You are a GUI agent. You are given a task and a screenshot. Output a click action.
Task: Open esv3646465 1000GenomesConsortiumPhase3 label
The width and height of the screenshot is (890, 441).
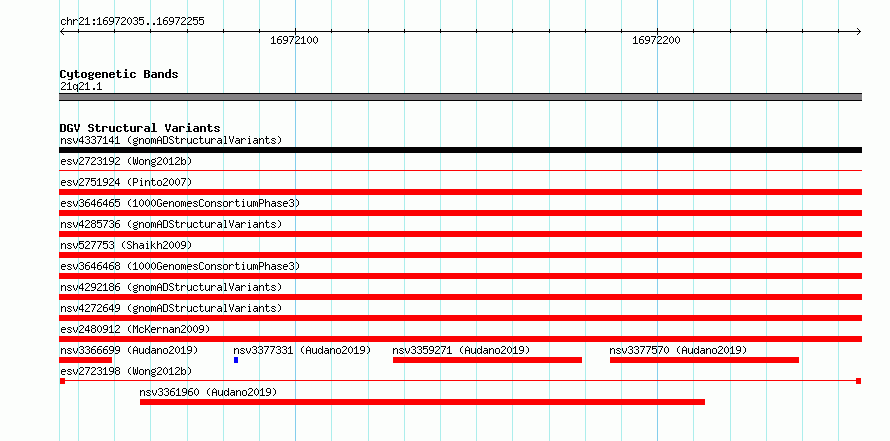(180, 203)
